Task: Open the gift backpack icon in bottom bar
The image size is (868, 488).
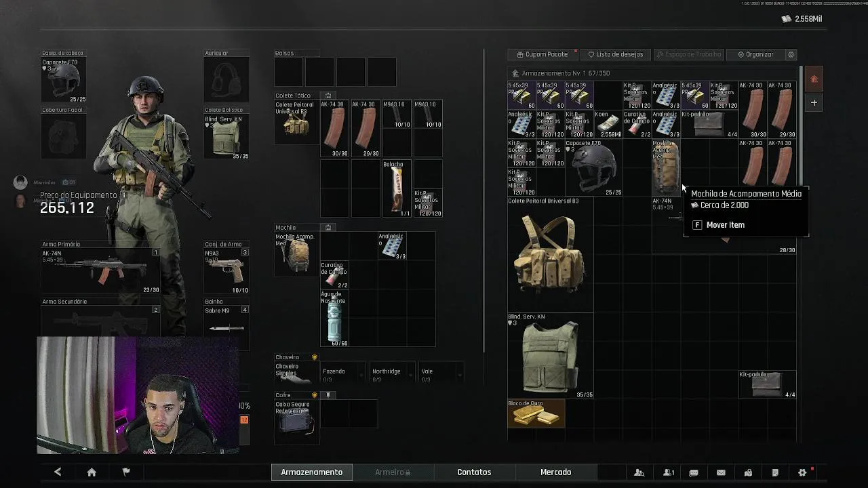Action: click(748, 472)
